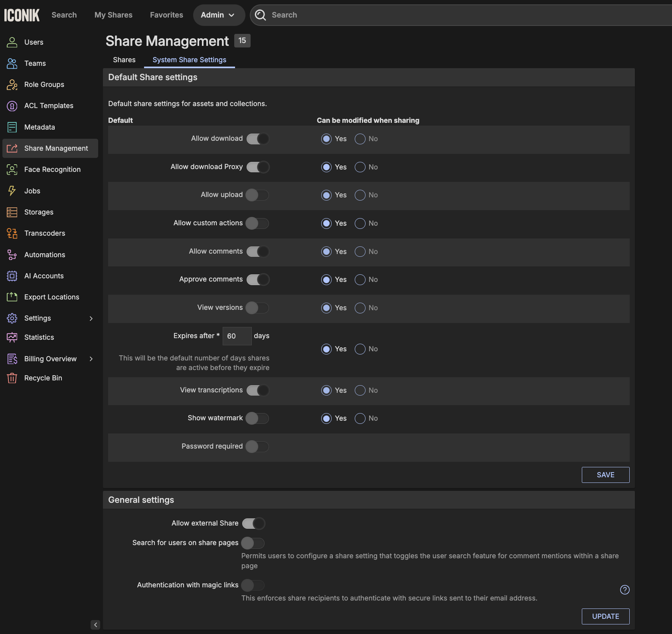
Task: Expand the Billing Overview submenu chevron
Action: (x=91, y=359)
